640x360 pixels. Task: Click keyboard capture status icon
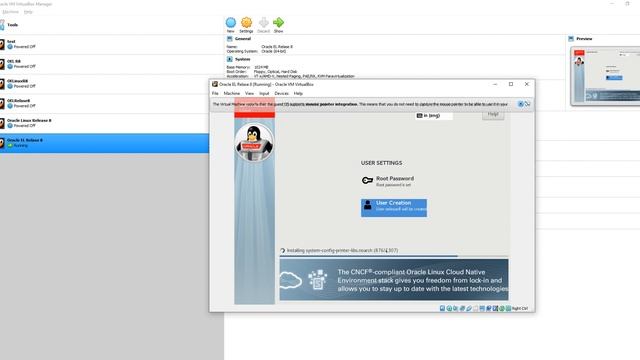point(509,308)
